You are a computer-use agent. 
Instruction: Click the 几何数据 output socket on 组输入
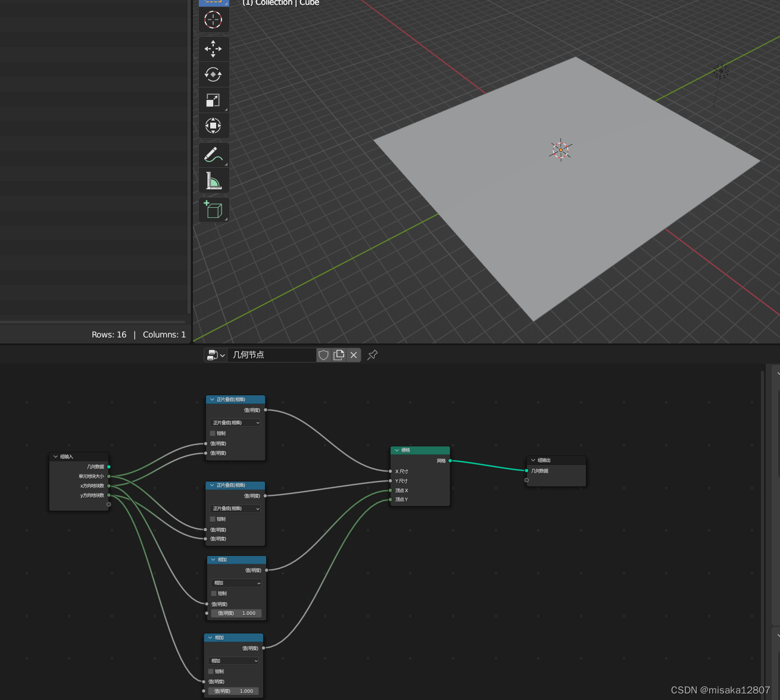click(x=109, y=467)
